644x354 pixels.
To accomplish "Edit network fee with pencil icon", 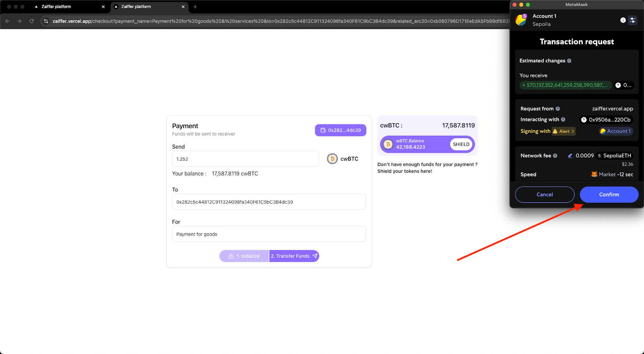I will (570, 156).
